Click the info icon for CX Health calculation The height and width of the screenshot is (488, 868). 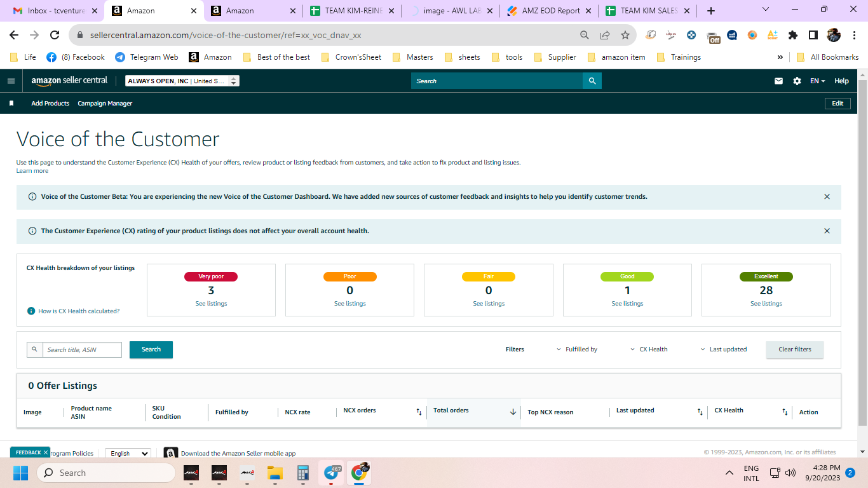(x=31, y=311)
